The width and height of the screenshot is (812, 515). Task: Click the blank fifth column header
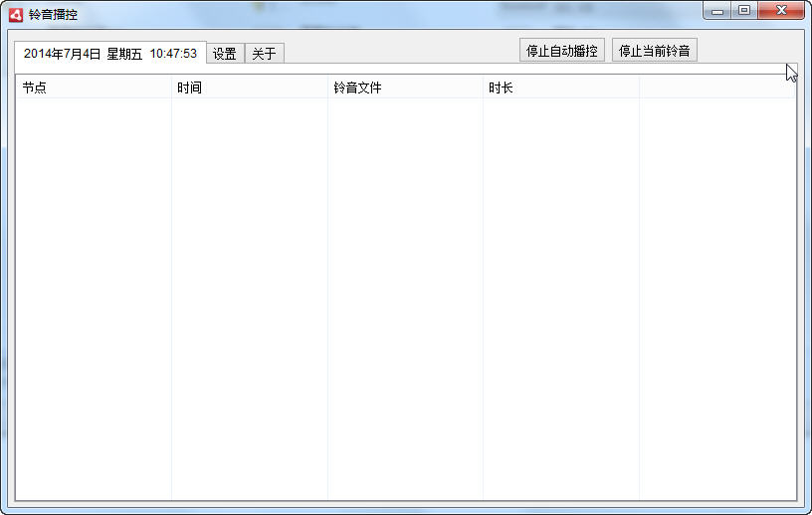pos(716,87)
